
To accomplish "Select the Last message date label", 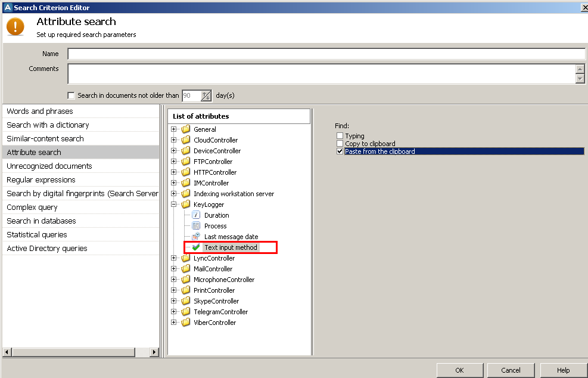I will pyautogui.click(x=231, y=237).
